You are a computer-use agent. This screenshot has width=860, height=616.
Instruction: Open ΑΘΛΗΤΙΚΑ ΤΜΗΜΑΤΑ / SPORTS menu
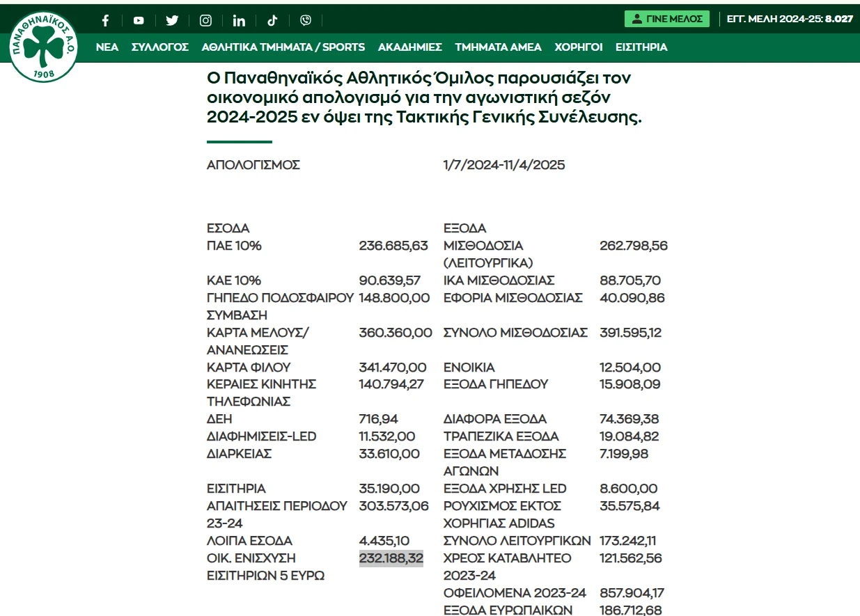[x=283, y=47]
